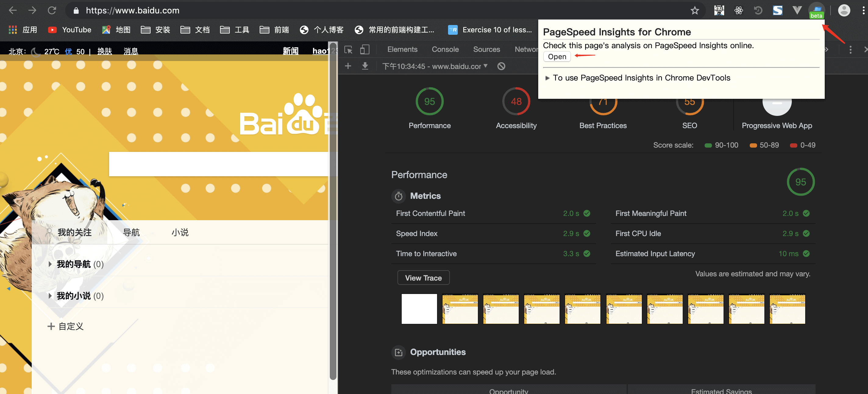868x394 pixels.
Task: Open the 新闻 news link on Baidu
Action: [290, 51]
